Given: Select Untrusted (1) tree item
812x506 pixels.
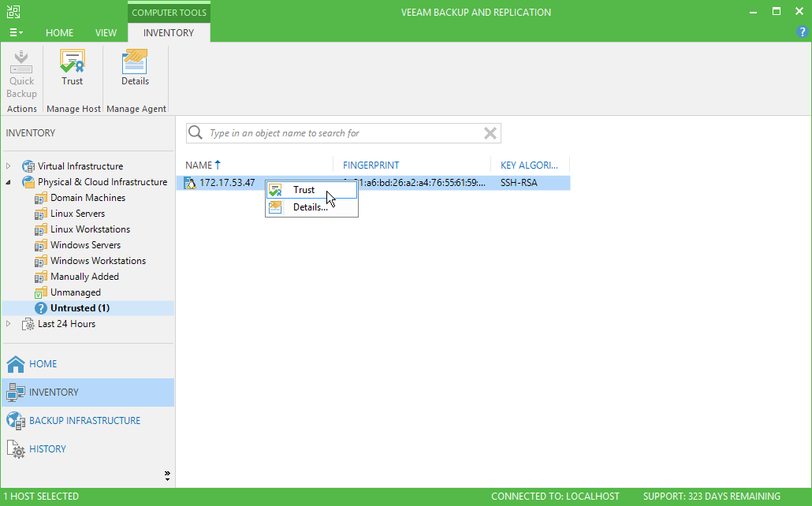Looking at the screenshot, I should pos(80,308).
